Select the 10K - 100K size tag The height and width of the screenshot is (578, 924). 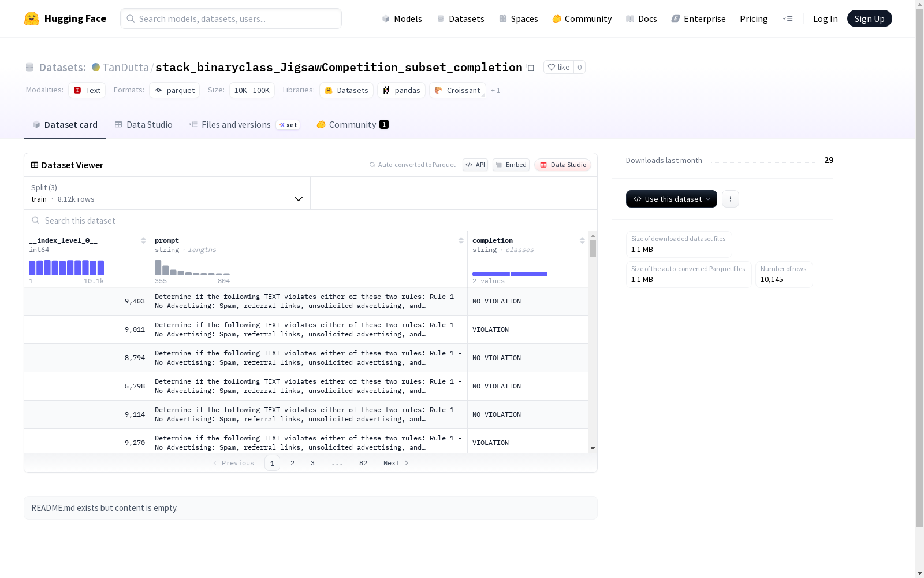(x=252, y=90)
